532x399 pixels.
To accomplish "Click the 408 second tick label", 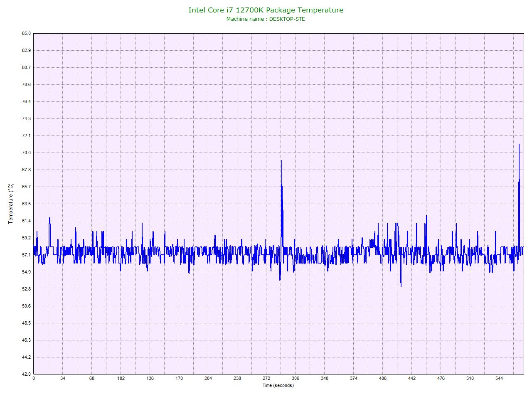I will (383, 378).
